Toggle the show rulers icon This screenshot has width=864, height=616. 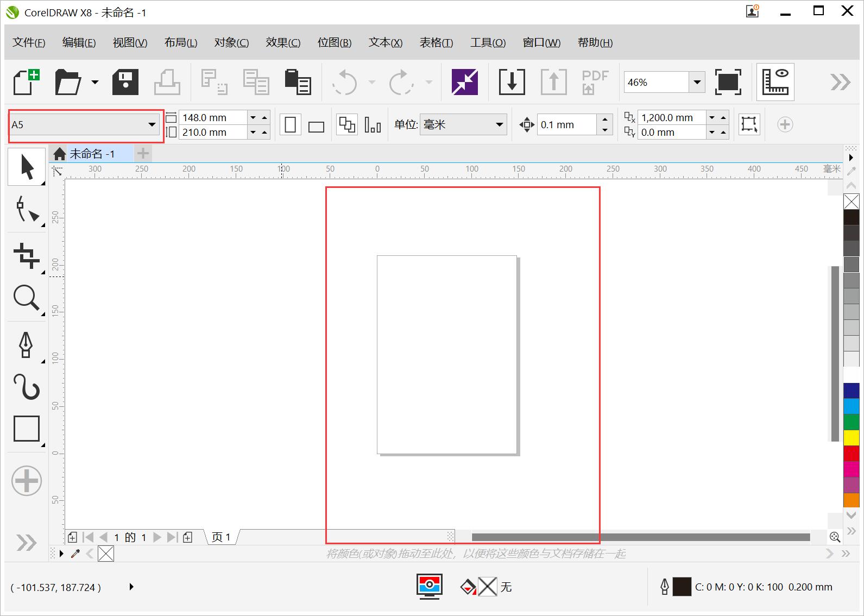(775, 82)
